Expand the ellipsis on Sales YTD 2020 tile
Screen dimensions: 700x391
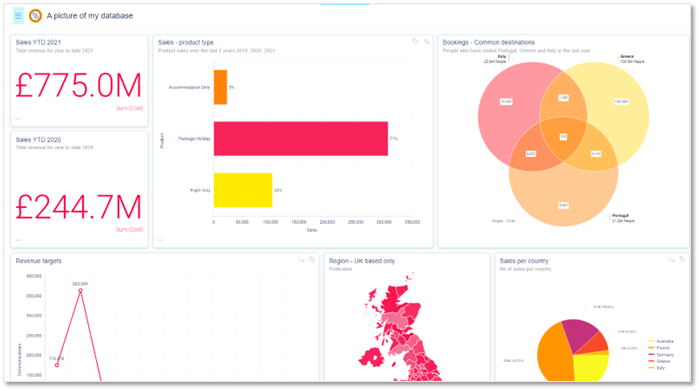[18, 240]
